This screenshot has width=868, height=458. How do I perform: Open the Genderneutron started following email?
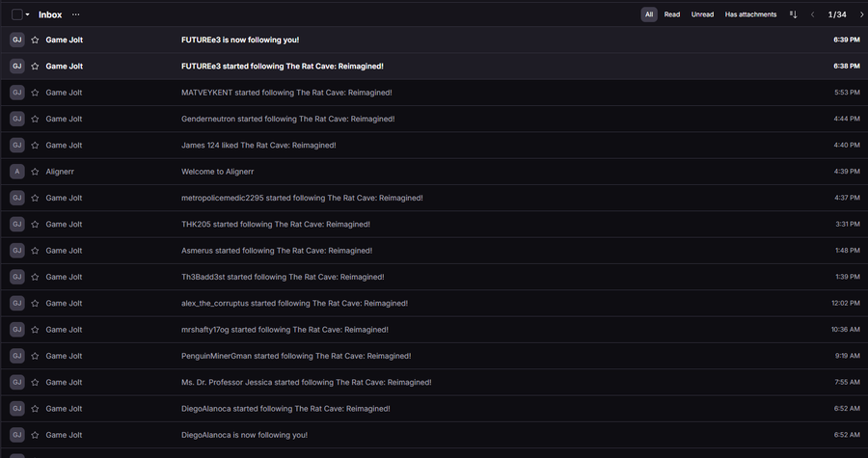[x=287, y=119]
